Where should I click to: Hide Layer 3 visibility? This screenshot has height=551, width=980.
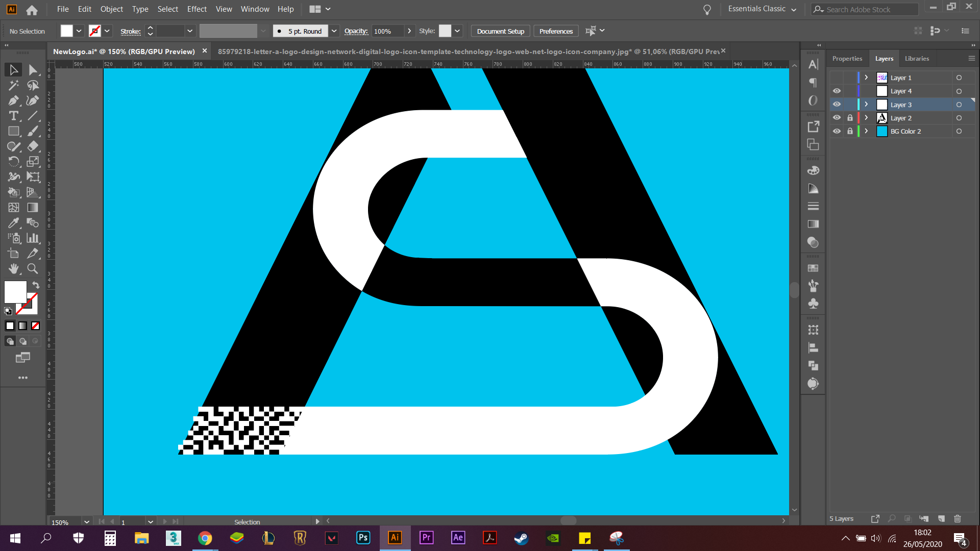pos(837,104)
